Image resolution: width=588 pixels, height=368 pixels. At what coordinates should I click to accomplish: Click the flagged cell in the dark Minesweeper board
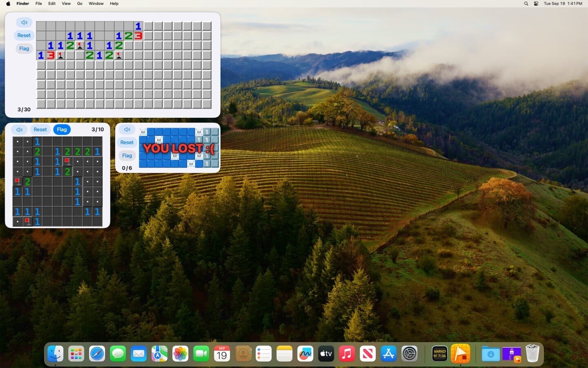[67, 161]
